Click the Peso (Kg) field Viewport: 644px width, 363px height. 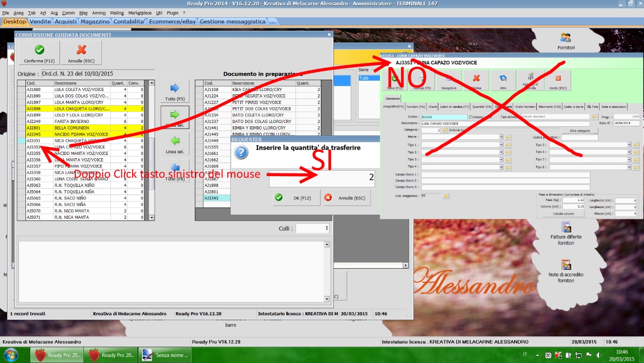click(573, 200)
